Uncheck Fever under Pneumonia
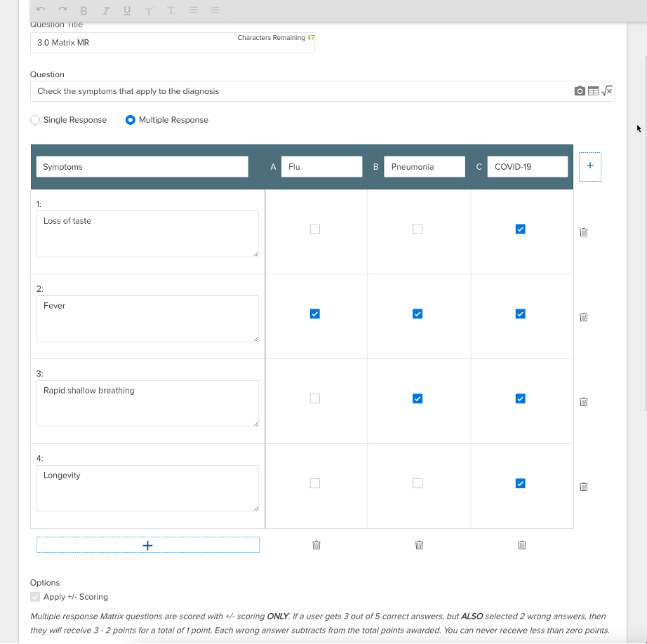Screen dimensions: 647x644 pyautogui.click(x=418, y=314)
